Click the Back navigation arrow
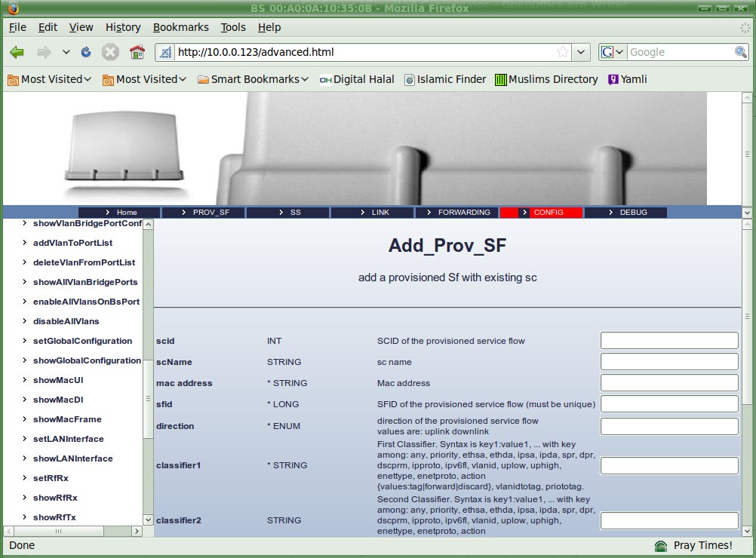The width and height of the screenshot is (756, 558). click(17, 52)
